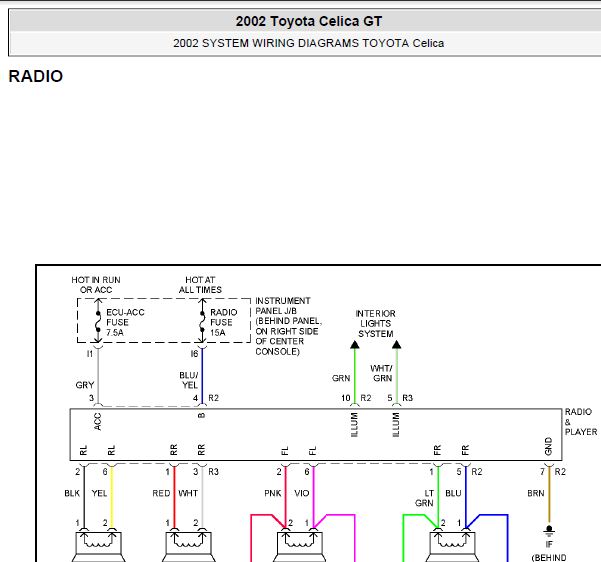Viewport: 601px width, 562px height.
Task: Click the RADIO section heading
Action: click(x=36, y=76)
